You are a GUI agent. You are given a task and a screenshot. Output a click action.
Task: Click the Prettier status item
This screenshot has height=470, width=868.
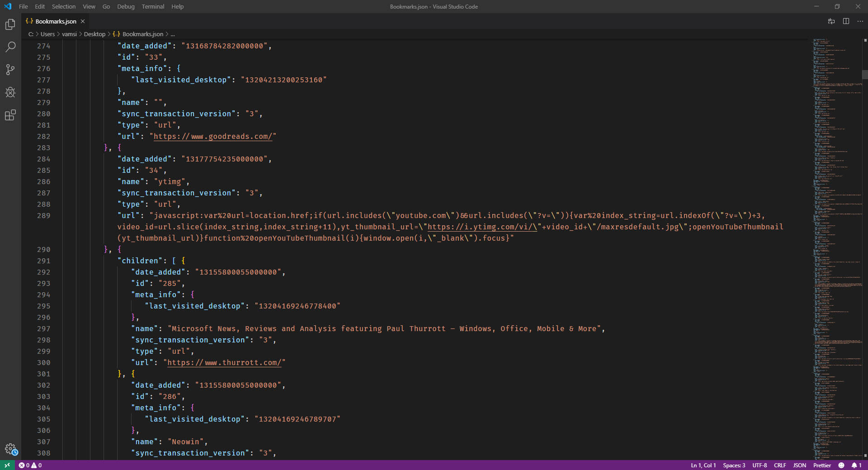coord(822,465)
